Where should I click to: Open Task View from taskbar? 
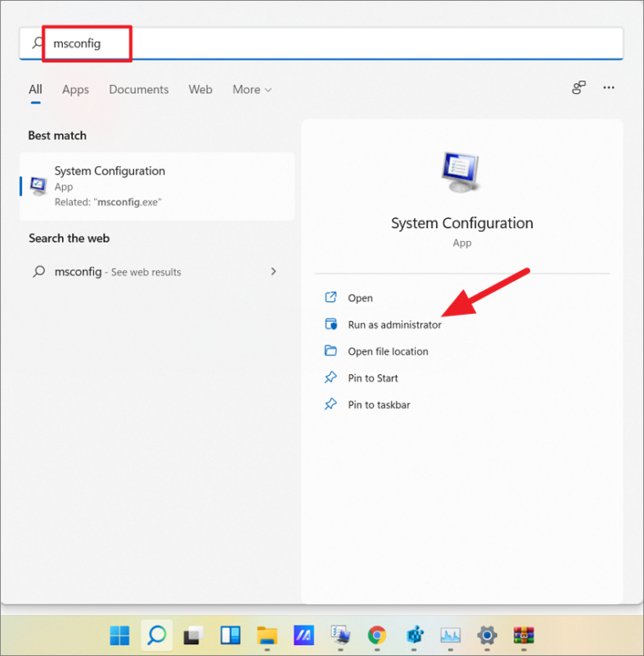(193, 636)
